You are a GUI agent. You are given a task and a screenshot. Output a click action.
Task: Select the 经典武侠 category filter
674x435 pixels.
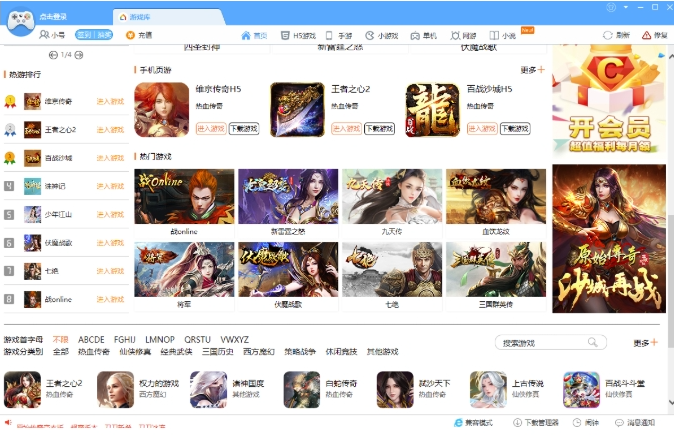click(176, 352)
